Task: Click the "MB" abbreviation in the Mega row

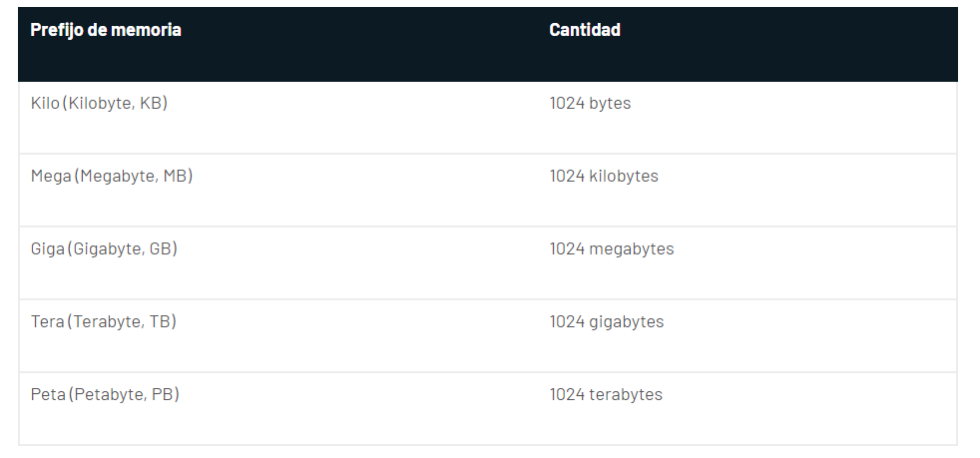Action: click(175, 176)
